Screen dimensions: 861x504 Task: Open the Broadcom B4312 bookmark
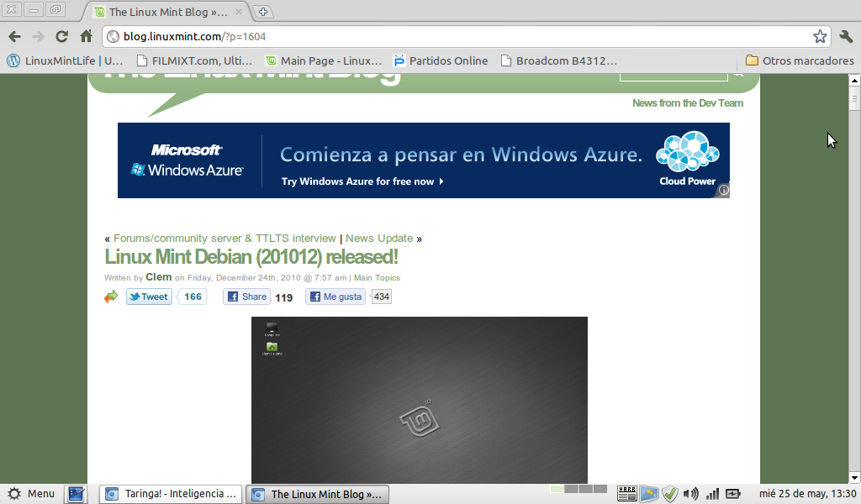point(559,60)
